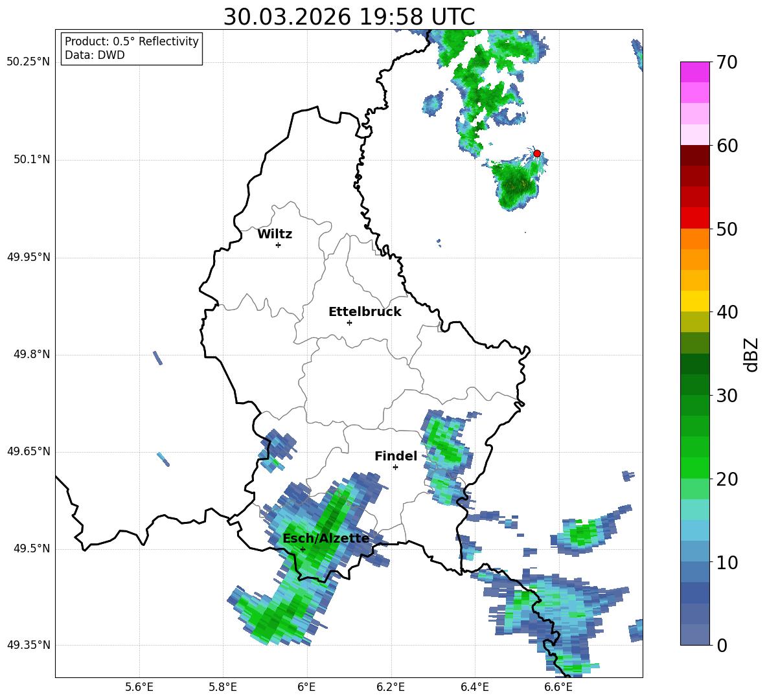
Task: Click the Ettelbruck city label
Action: pyautogui.click(x=365, y=312)
